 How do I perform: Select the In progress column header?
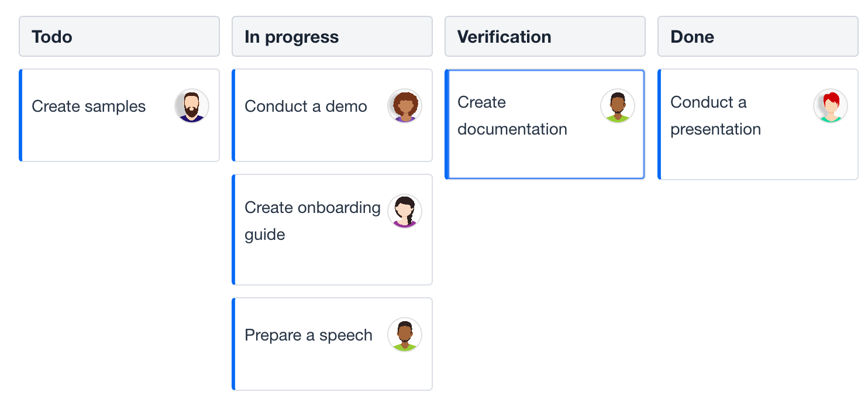point(332,36)
